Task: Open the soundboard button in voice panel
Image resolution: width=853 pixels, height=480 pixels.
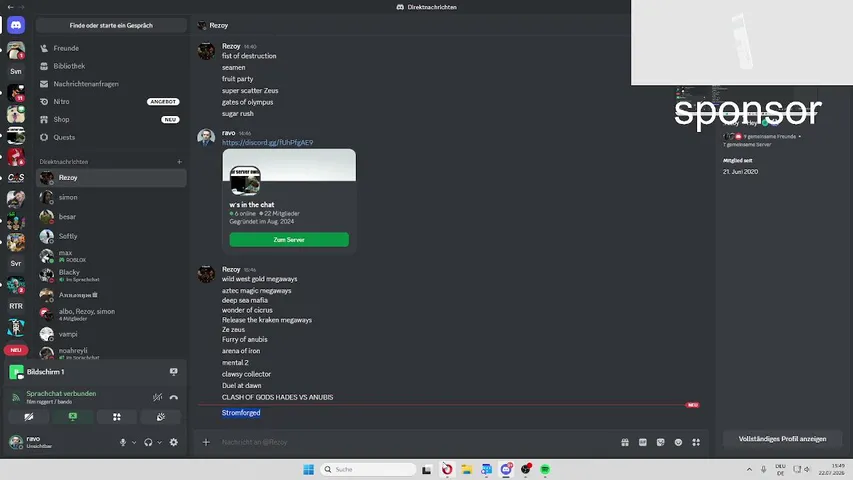Action: (x=160, y=417)
